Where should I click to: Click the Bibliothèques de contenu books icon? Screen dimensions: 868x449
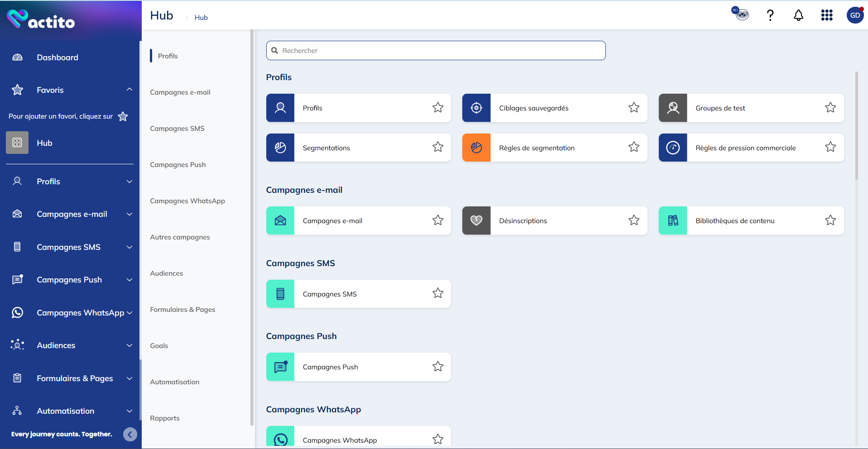click(673, 220)
